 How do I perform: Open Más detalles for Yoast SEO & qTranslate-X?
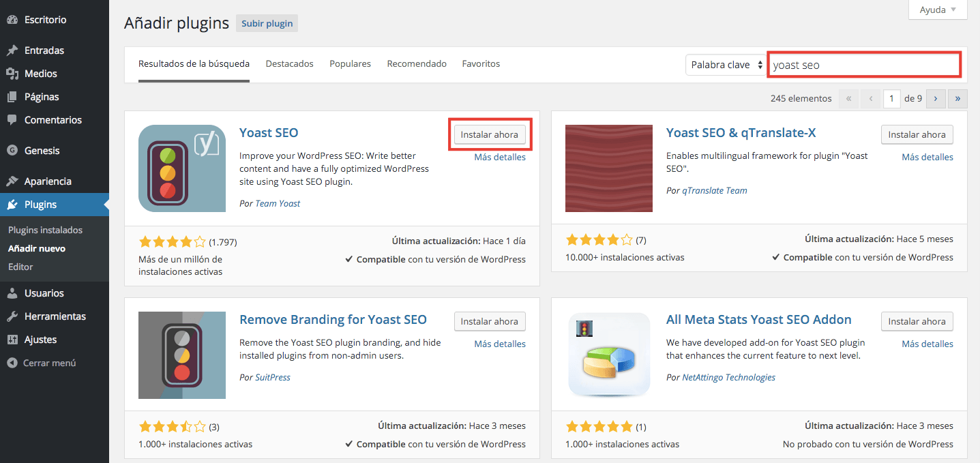pos(927,157)
